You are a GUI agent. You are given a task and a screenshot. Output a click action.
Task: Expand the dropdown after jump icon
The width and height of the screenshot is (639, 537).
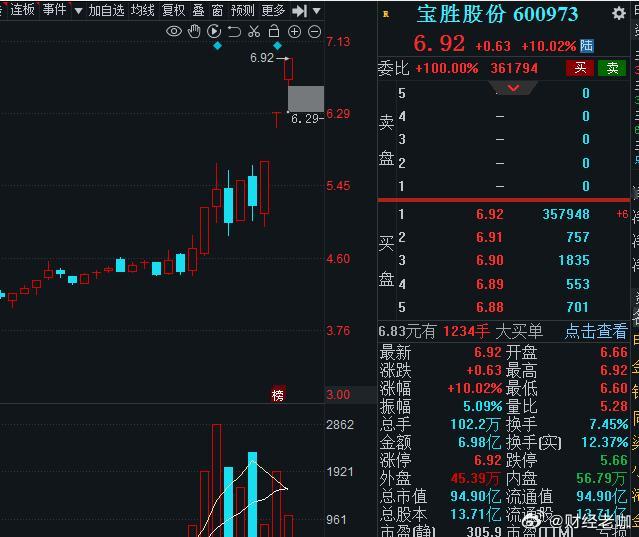point(317,11)
